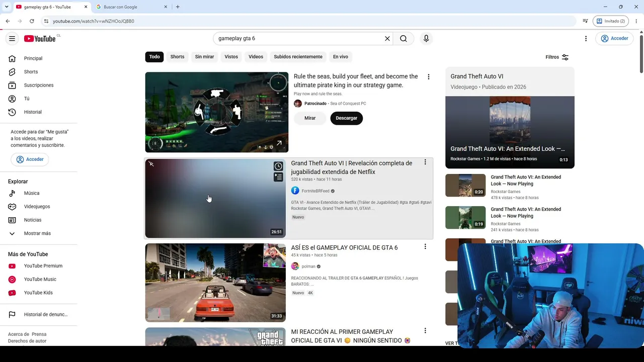Click Acceder in the top header
This screenshot has height=362, width=644.
click(x=614, y=39)
